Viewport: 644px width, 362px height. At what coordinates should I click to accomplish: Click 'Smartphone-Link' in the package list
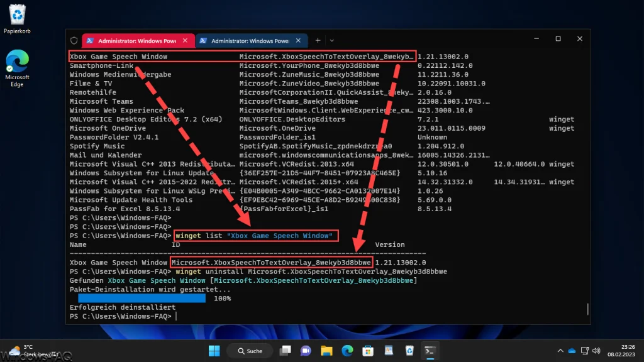(x=101, y=65)
